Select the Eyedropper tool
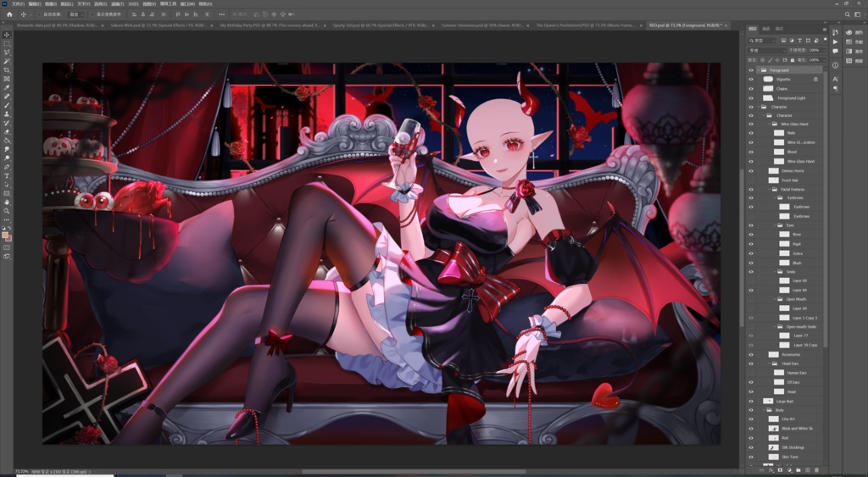 (x=7, y=87)
